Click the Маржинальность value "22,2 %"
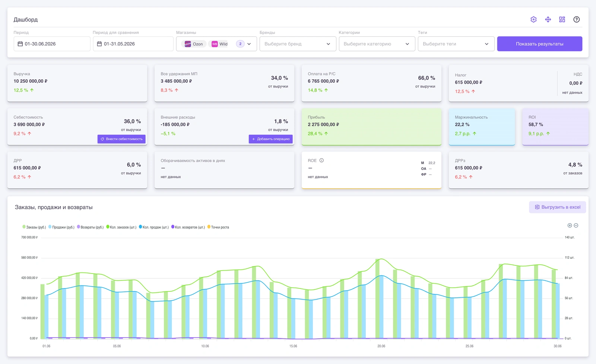This screenshot has width=596, height=364. click(x=462, y=125)
